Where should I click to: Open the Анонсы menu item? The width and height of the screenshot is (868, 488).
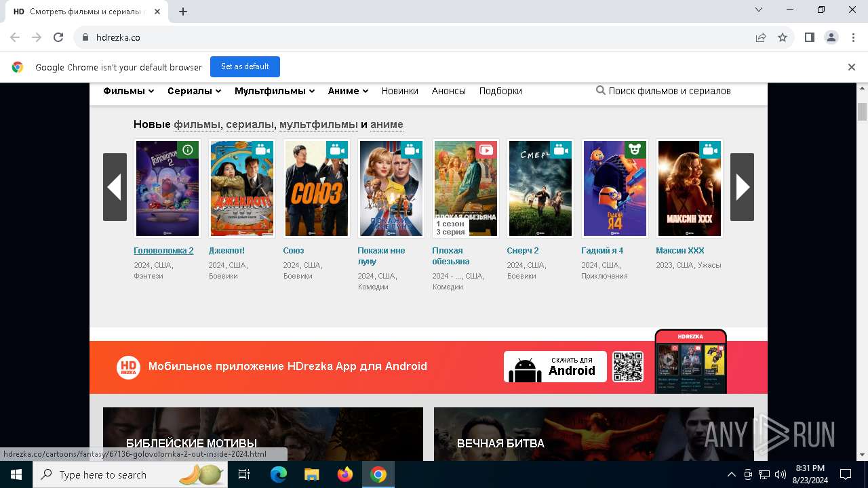(x=449, y=91)
